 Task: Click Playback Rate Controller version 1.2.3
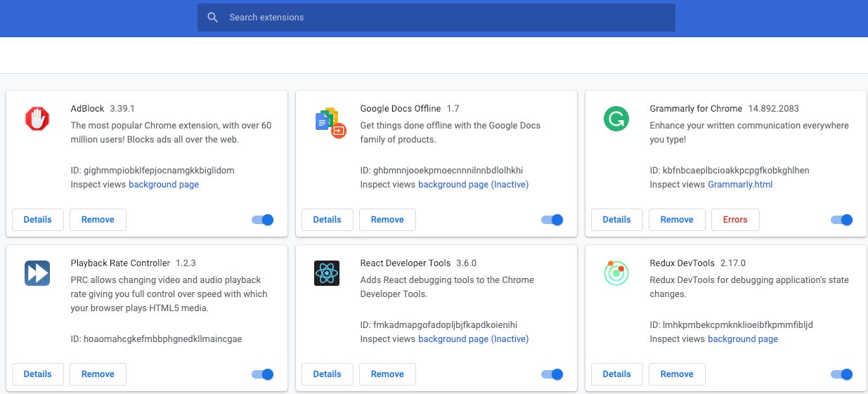click(186, 263)
